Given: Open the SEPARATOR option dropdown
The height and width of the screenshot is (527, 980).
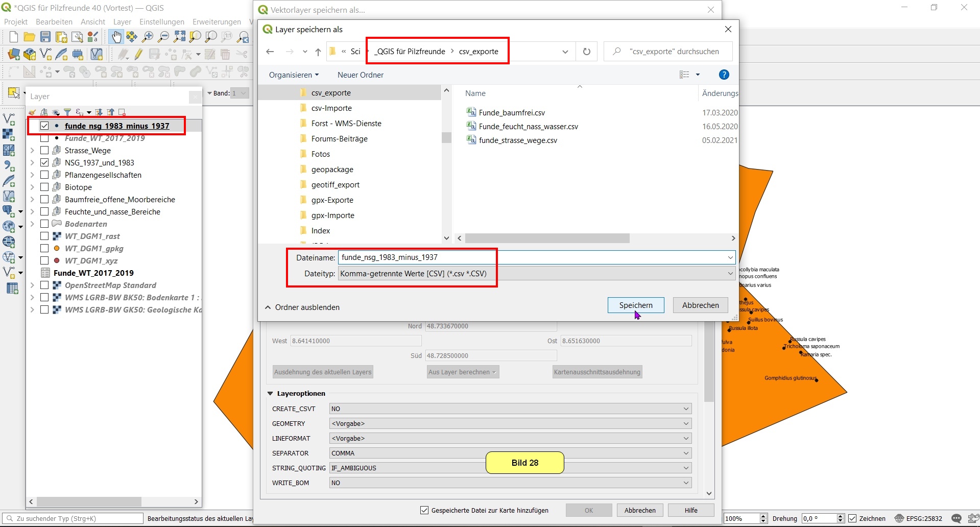Looking at the screenshot, I should pyautogui.click(x=686, y=453).
